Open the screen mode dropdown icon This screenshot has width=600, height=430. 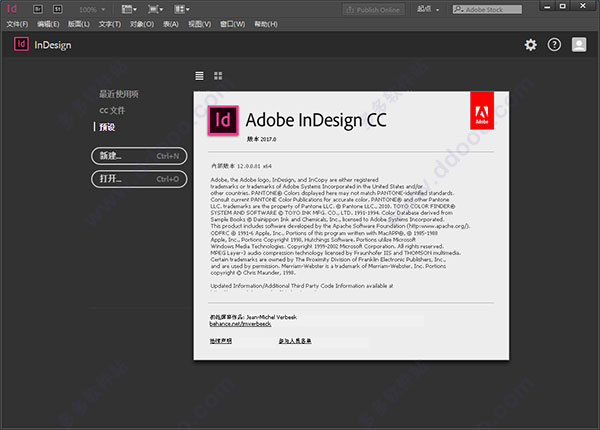(x=155, y=9)
